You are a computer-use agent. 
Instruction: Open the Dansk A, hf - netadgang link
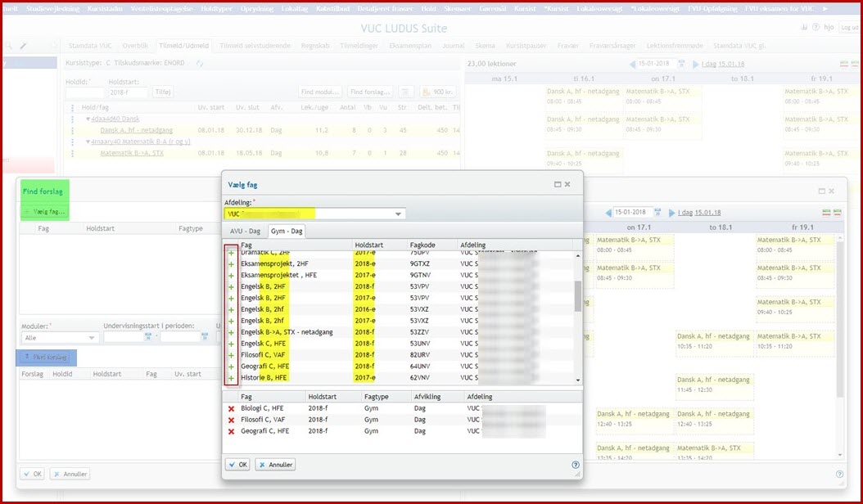[x=137, y=130]
